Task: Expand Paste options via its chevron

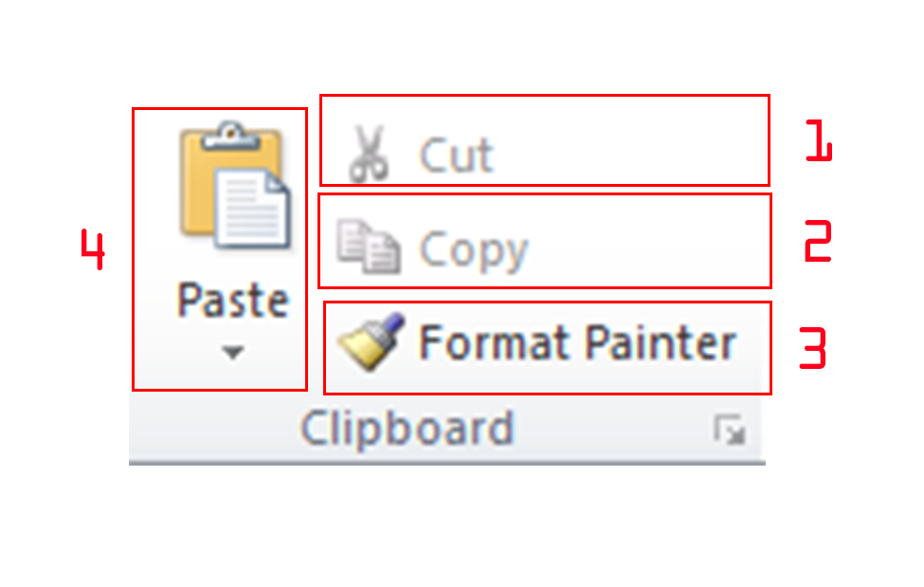Action: tap(230, 353)
